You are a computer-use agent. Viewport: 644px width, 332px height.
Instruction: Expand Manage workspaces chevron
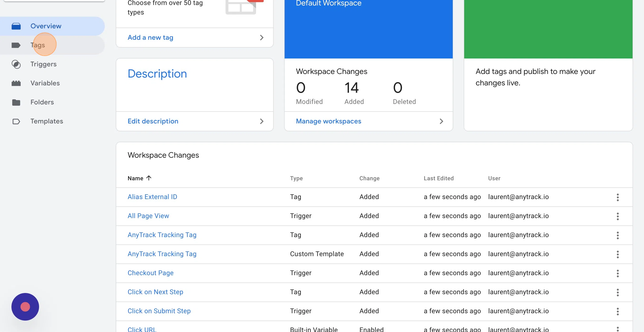[x=441, y=121]
